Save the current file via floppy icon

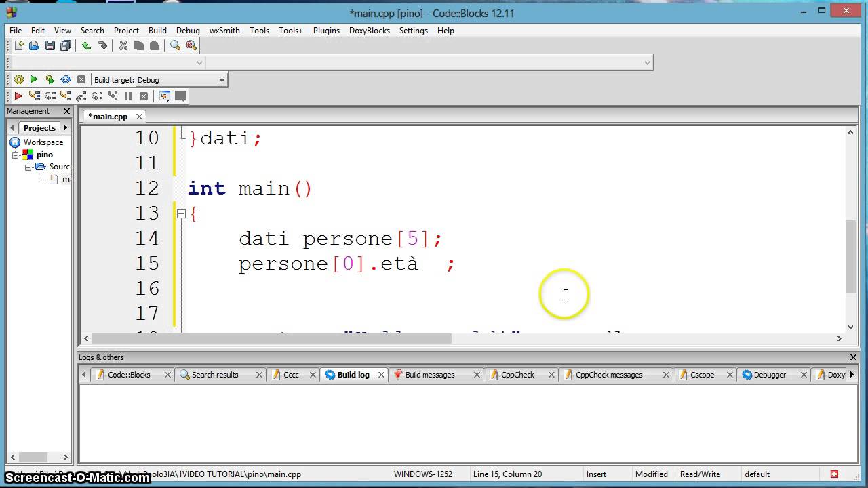[50, 45]
